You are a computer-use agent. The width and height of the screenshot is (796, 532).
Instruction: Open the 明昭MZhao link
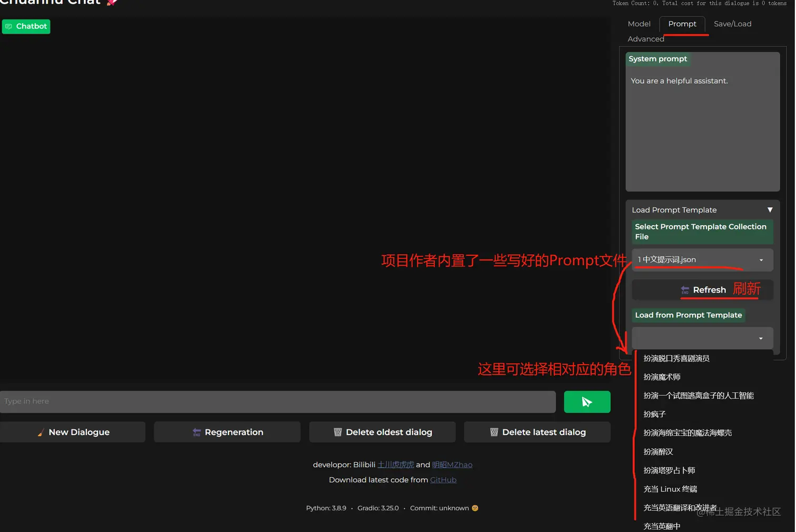point(452,465)
